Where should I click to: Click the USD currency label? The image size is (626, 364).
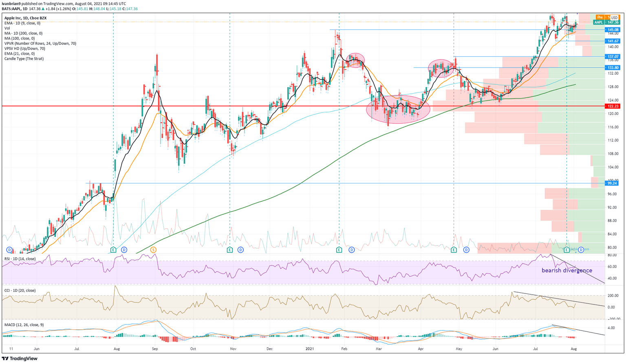pyautogui.click(x=614, y=18)
